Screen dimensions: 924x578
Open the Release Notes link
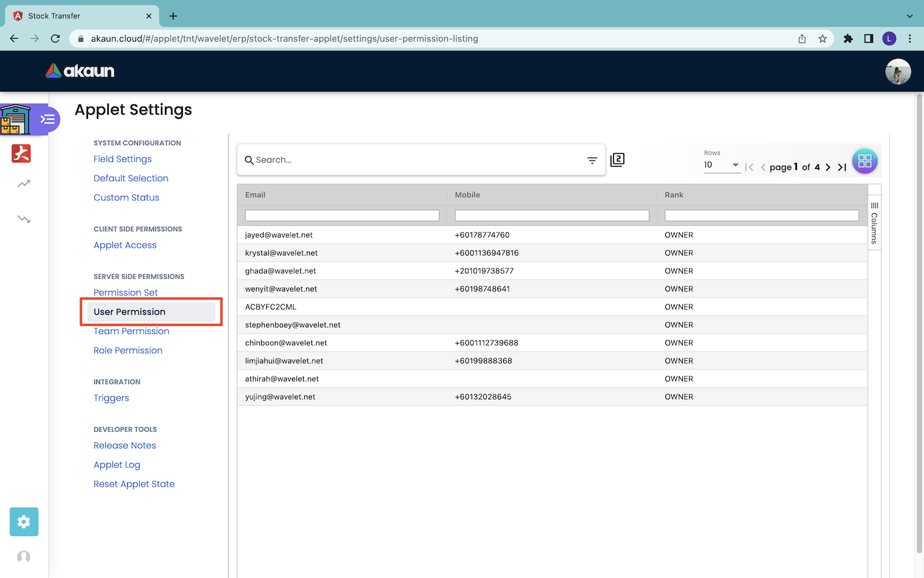coord(124,446)
